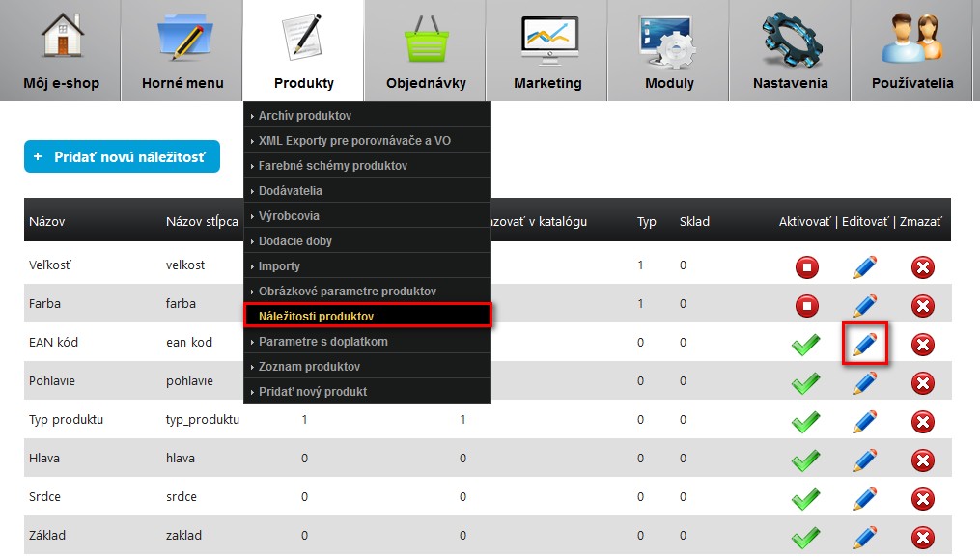Click Pridať novú náležitosť button
This screenshot has width=980, height=557.
click(x=122, y=156)
